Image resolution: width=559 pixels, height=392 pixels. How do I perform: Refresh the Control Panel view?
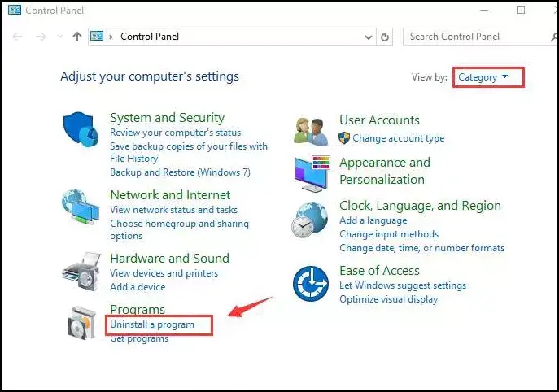coord(384,37)
